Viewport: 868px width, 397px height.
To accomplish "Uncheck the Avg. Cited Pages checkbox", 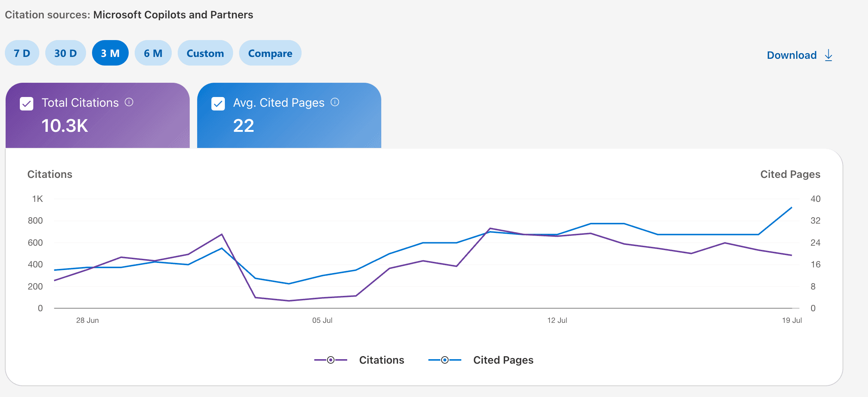I will pos(218,104).
